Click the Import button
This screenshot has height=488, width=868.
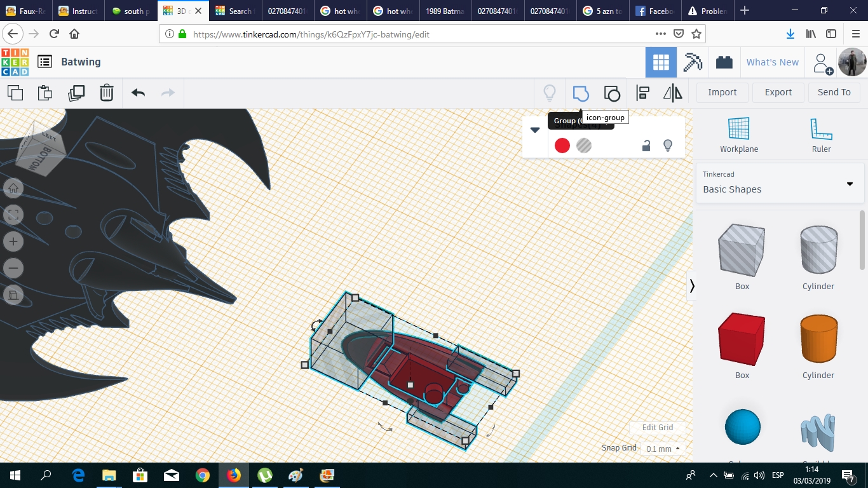tap(722, 93)
